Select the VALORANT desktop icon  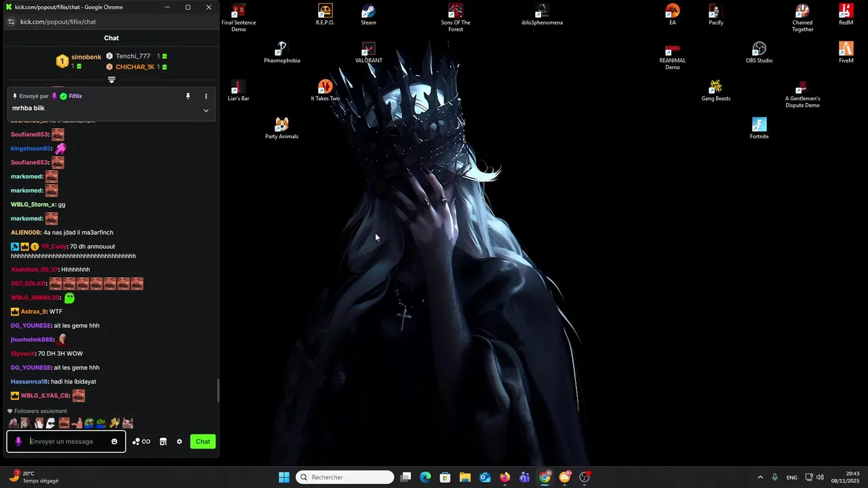[x=368, y=53]
